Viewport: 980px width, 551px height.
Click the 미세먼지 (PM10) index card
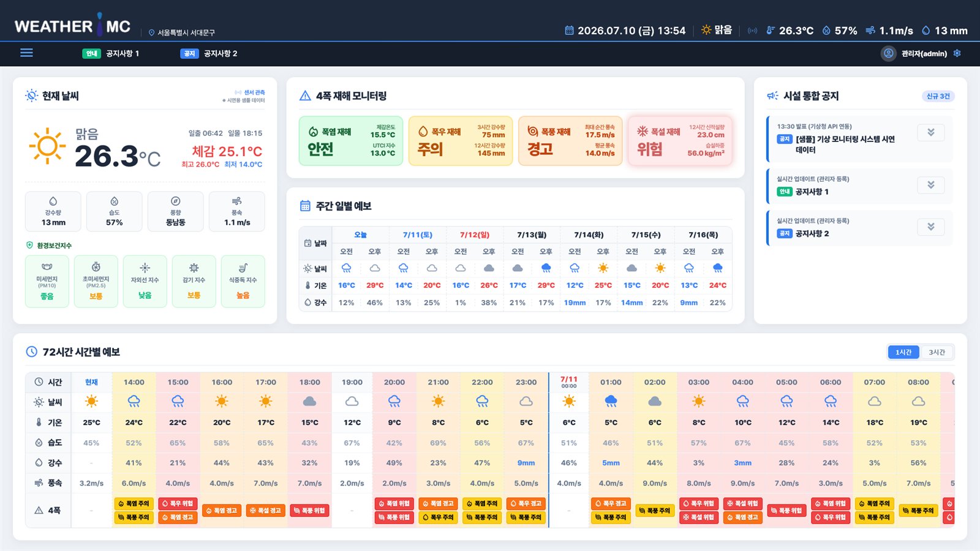coord(47,281)
